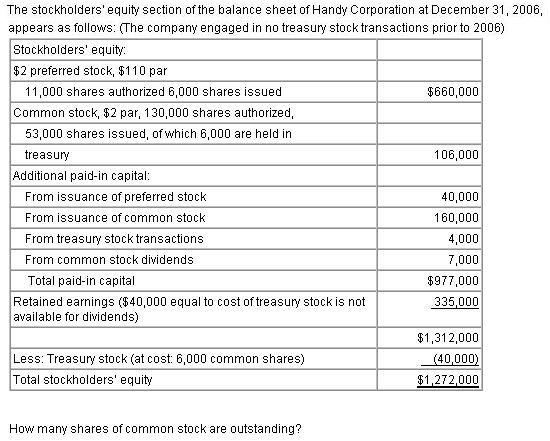Click the 'Total paid-in capital' label
Viewport: 550px width, 441px height.
81,281
